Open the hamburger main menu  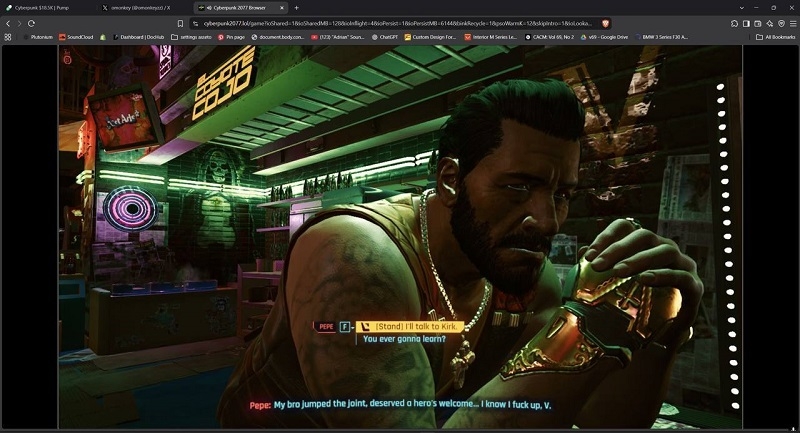pos(793,23)
